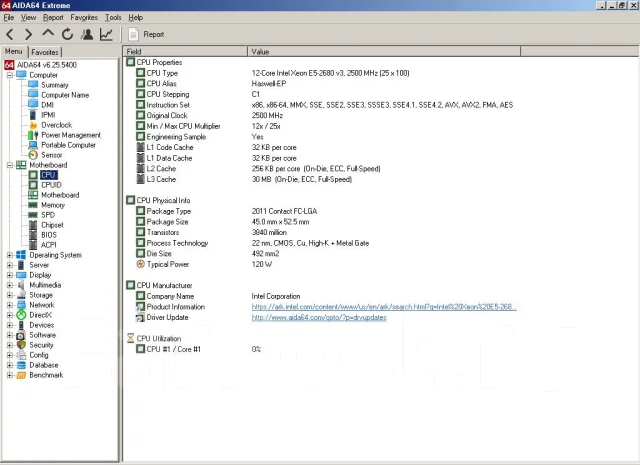Select IPMI tree entry
This screenshot has height=465, width=640.
(x=48, y=115)
